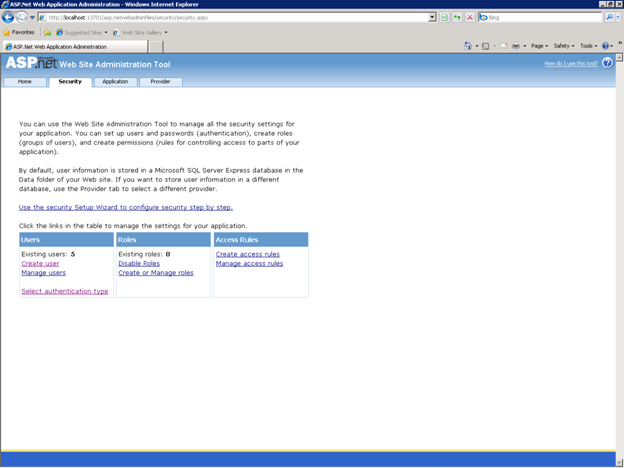The width and height of the screenshot is (624, 468).
Task: Click the Roles column header
Action: coord(164,240)
